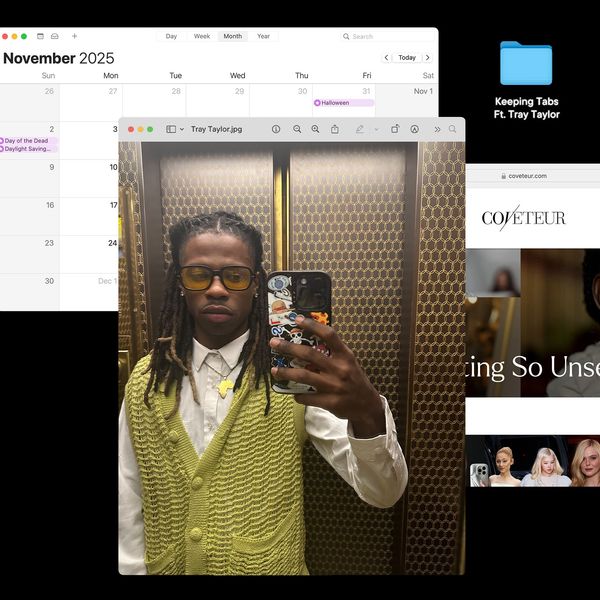Image resolution: width=600 pixels, height=600 pixels.
Task: Expand Preview toolbar overflow chevrons
Action: [435, 129]
